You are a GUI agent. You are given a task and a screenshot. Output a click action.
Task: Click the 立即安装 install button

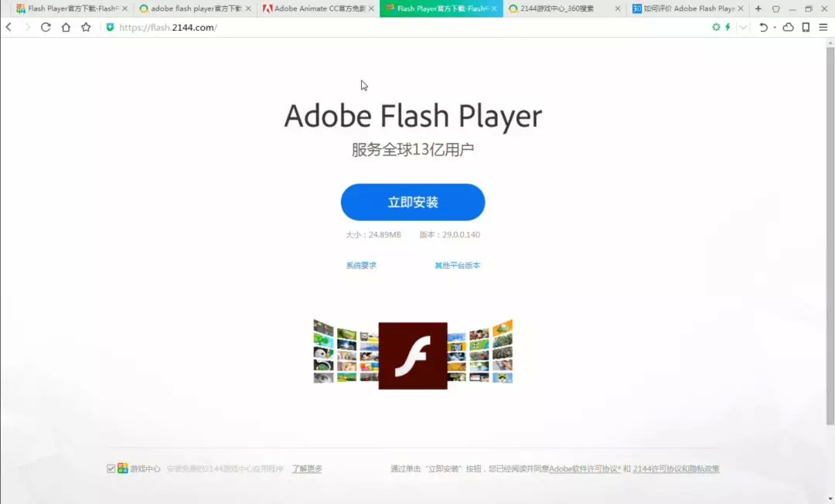pos(413,203)
